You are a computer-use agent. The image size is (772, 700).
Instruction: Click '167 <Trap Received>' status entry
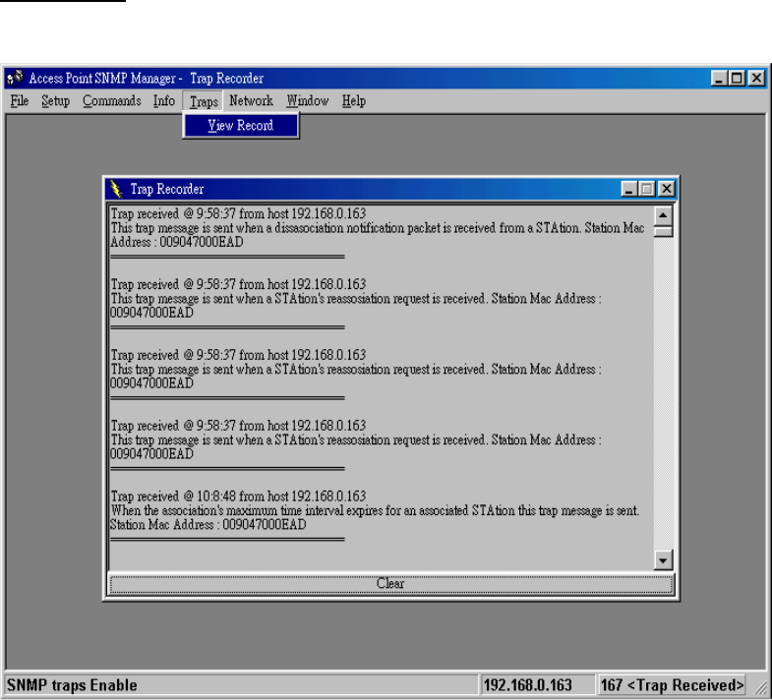[672, 685]
